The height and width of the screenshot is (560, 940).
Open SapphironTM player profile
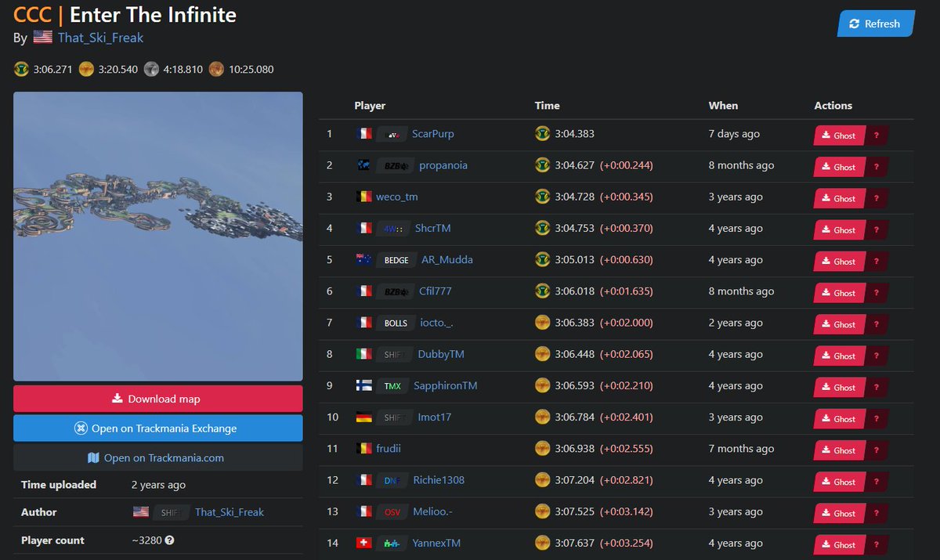446,385
